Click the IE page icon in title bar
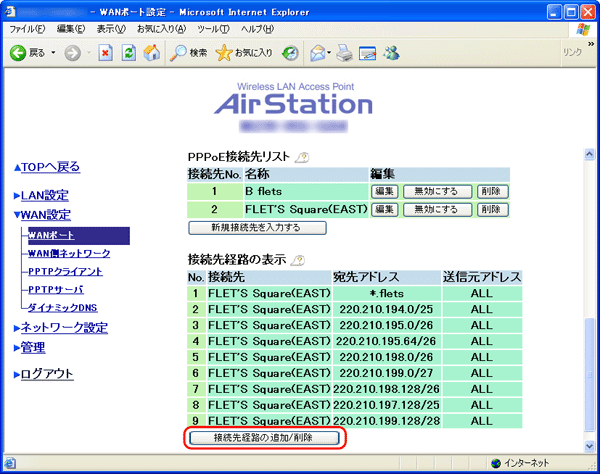This screenshot has height=474, width=600. point(10,12)
